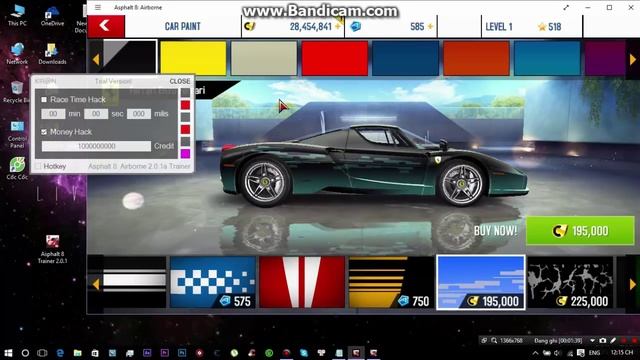Select the black and gray paint swatch
Image resolution: width=640 pixels, height=360 pixels.
[130, 57]
